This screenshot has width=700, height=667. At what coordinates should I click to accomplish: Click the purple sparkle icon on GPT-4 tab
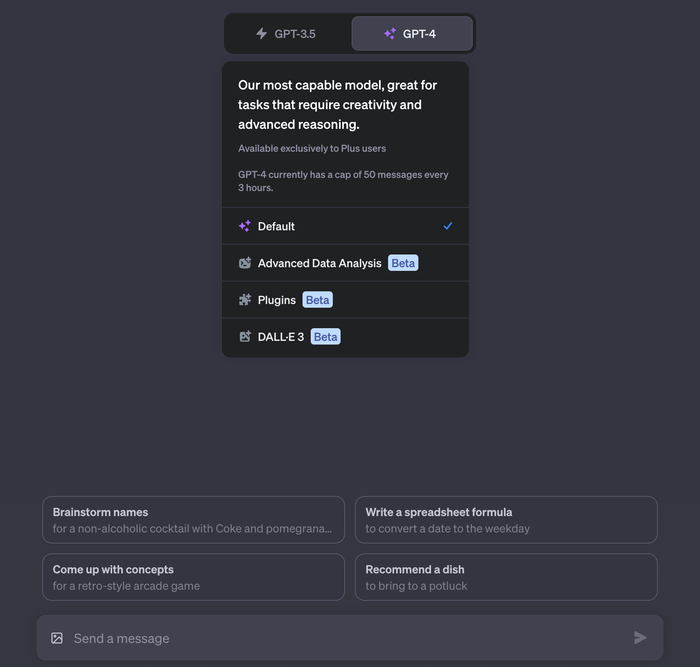[x=390, y=33]
